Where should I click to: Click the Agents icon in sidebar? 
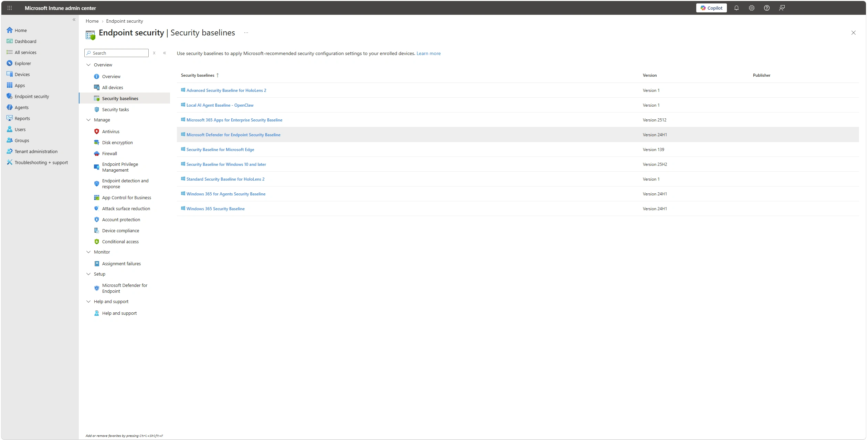coord(10,107)
